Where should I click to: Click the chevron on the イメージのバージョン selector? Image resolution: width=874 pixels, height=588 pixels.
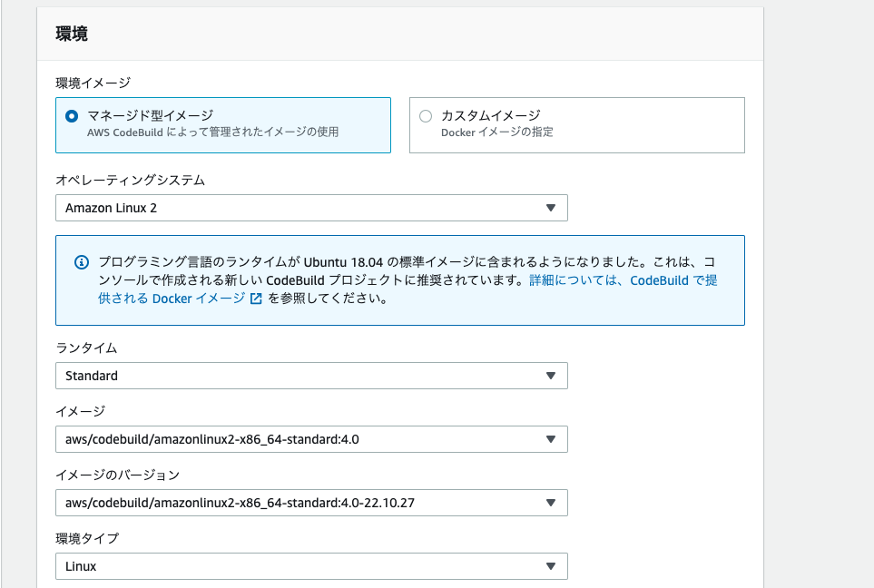click(x=552, y=503)
